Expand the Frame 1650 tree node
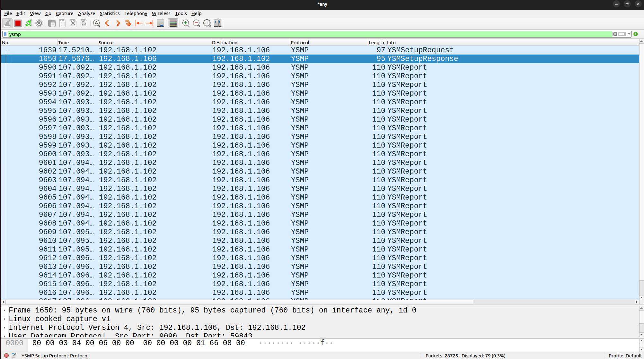The image size is (644, 359). click(4, 311)
